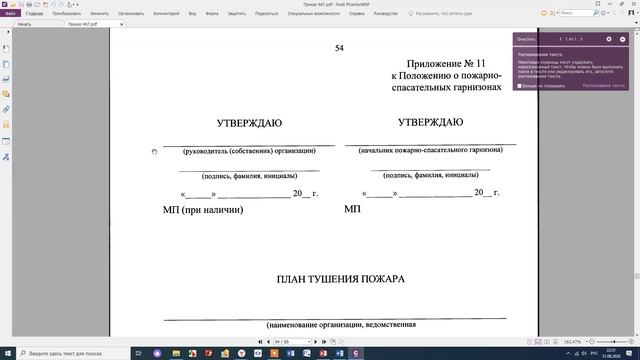Viewport: 640px width, 360px height.
Task: Select single page view mode icon
Action: (x=529, y=342)
